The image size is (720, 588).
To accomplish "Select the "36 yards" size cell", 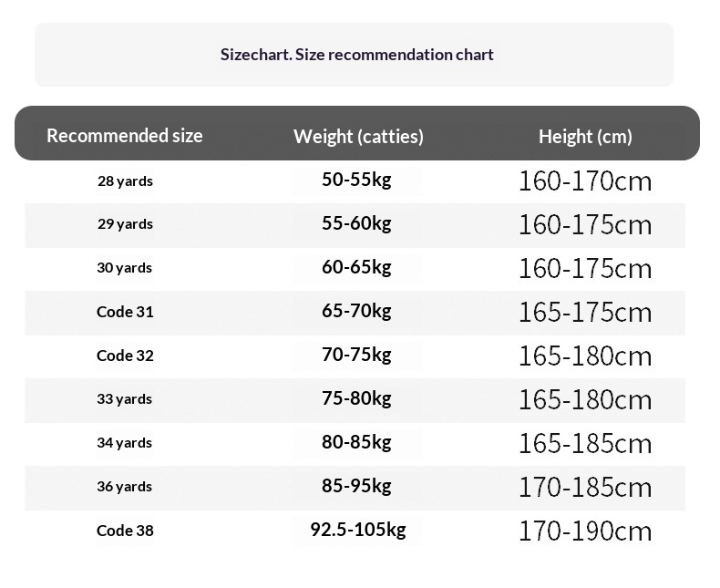I will pyautogui.click(x=124, y=487).
